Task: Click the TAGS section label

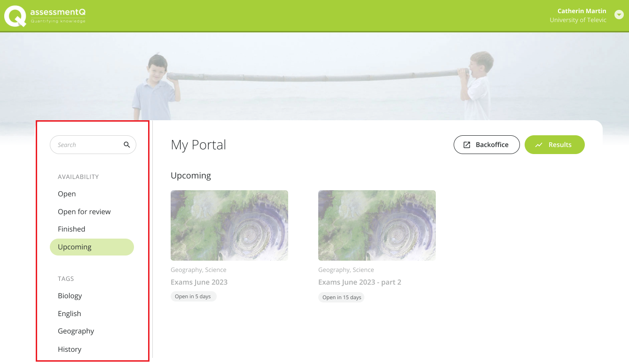Action: [66, 279]
